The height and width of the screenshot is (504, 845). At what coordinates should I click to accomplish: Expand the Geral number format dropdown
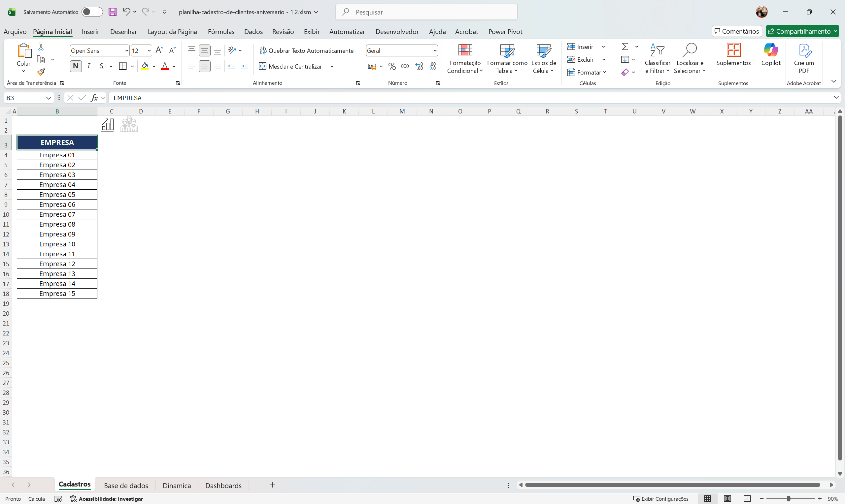coord(435,50)
